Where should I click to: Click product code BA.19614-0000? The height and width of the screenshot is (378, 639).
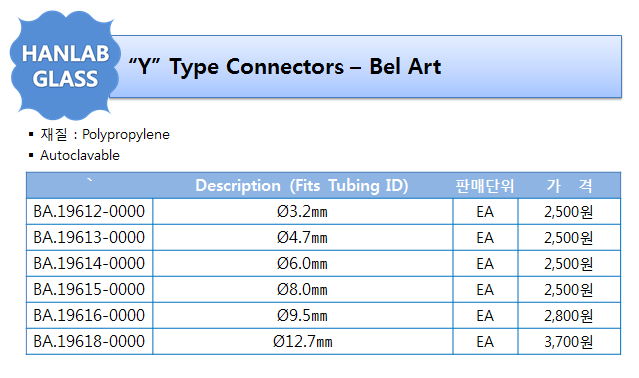(89, 264)
